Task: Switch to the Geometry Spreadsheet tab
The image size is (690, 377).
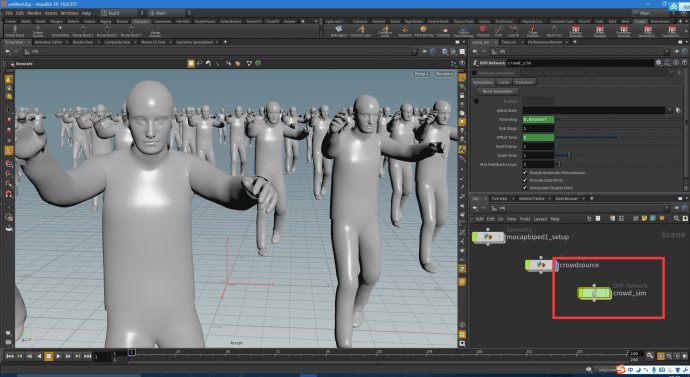Action: (x=195, y=42)
